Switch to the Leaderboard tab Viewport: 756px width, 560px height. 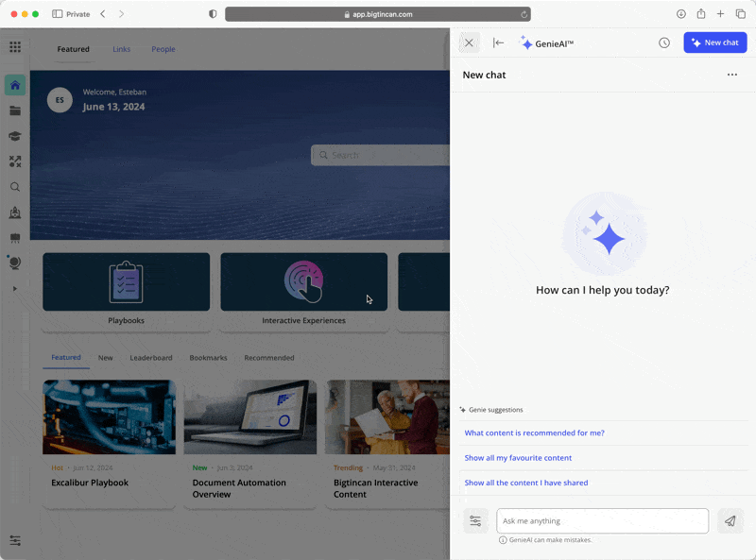point(151,358)
